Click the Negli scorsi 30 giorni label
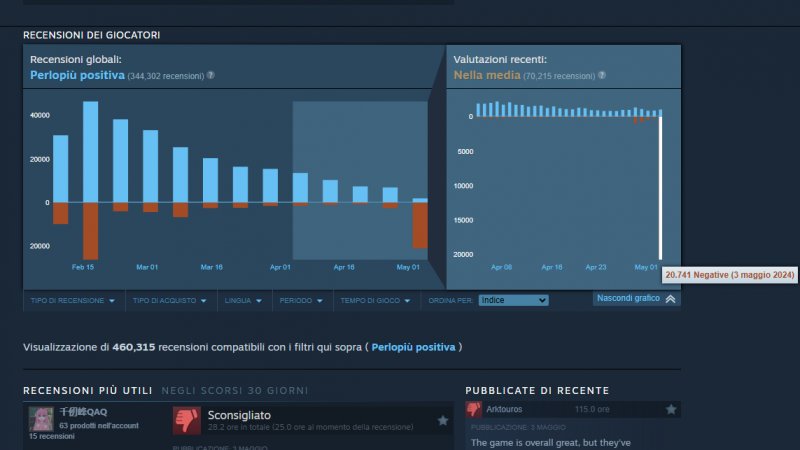This screenshot has width=800, height=450. click(235, 390)
